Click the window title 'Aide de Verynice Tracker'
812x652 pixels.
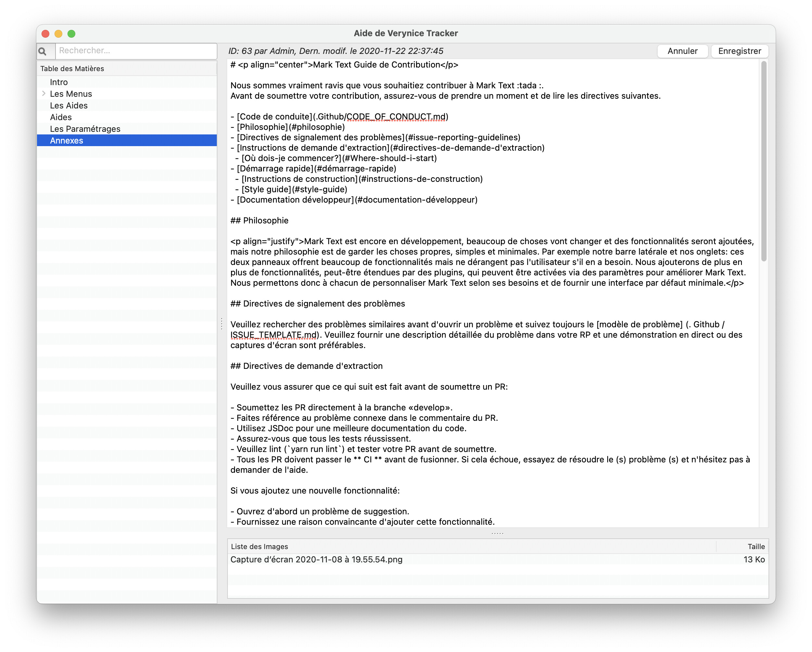(x=406, y=33)
